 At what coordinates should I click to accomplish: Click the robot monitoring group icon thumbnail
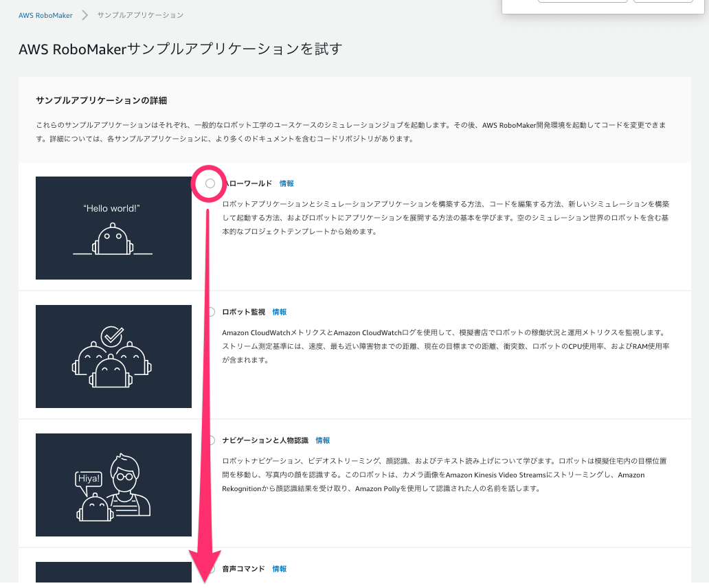113,357
